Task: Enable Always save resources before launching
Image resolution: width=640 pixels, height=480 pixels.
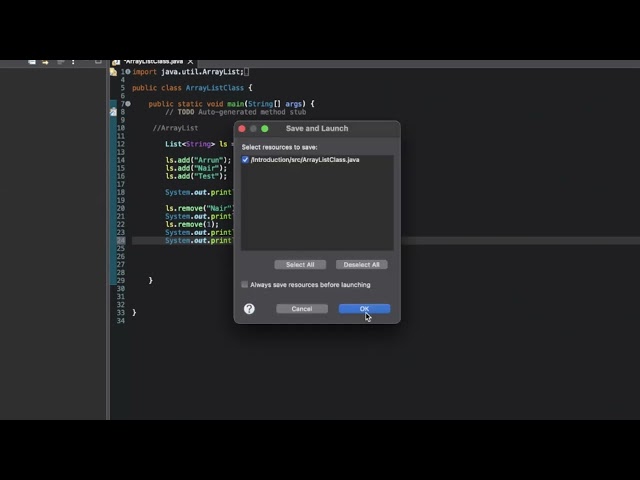Action: (244, 284)
